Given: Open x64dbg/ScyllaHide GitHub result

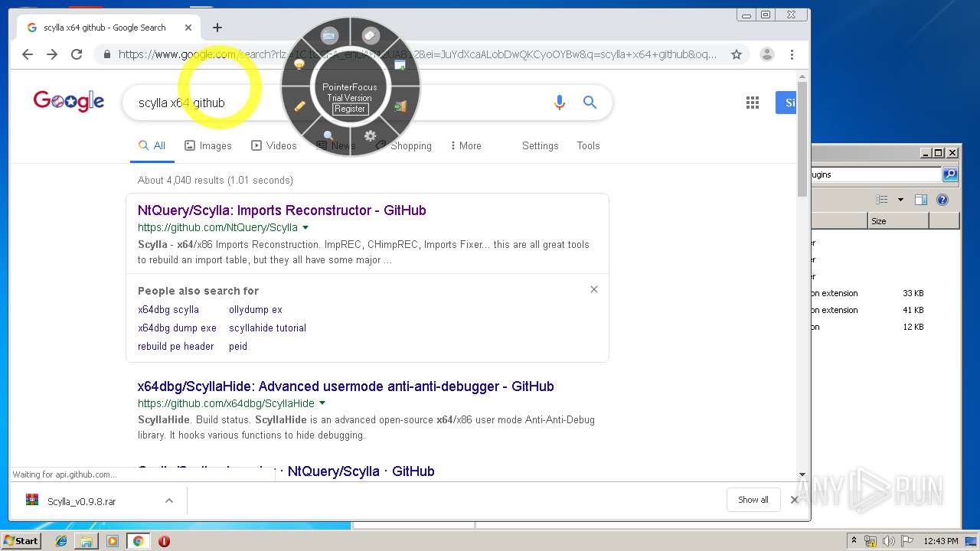Looking at the screenshot, I should pos(346,386).
